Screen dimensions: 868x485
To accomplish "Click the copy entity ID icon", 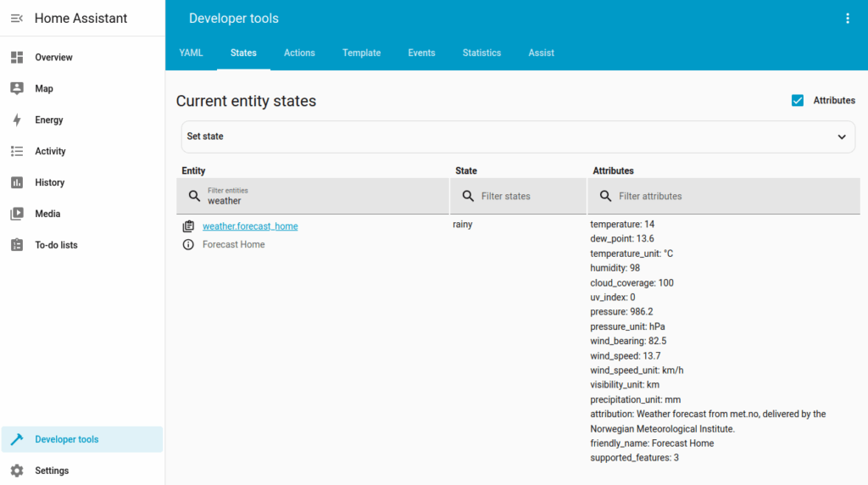I will [x=188, y=226].
